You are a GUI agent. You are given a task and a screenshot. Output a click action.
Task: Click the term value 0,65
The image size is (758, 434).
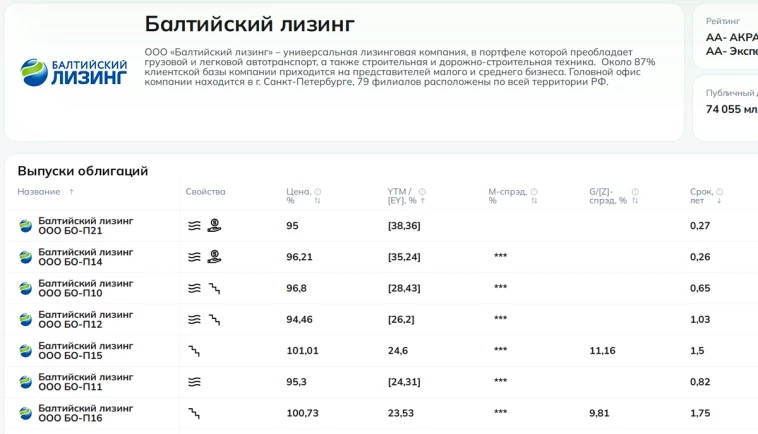700,289
